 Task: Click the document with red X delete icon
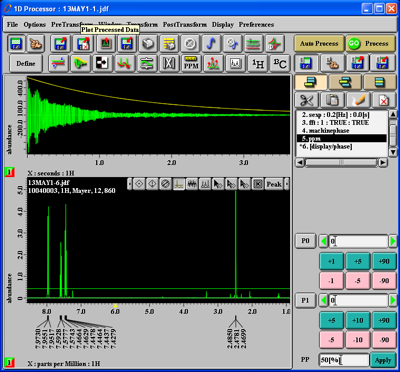[383, 100]
